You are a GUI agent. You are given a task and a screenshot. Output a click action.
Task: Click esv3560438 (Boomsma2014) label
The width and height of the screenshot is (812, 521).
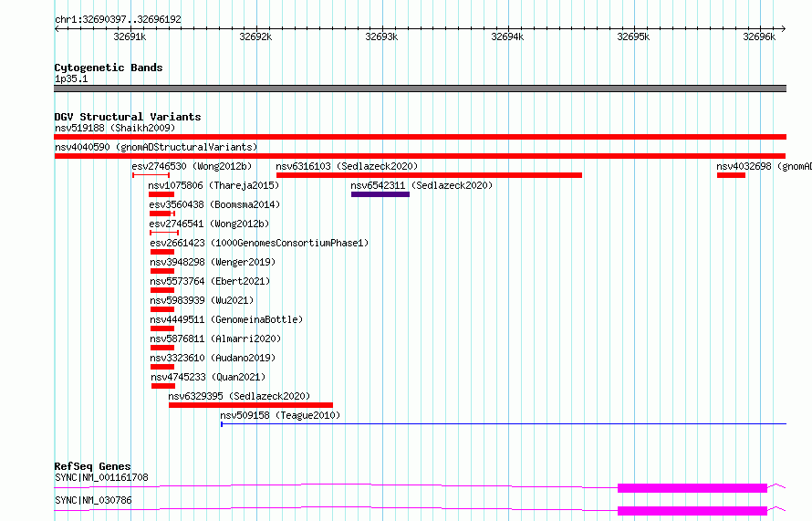(x=214, y=204)
